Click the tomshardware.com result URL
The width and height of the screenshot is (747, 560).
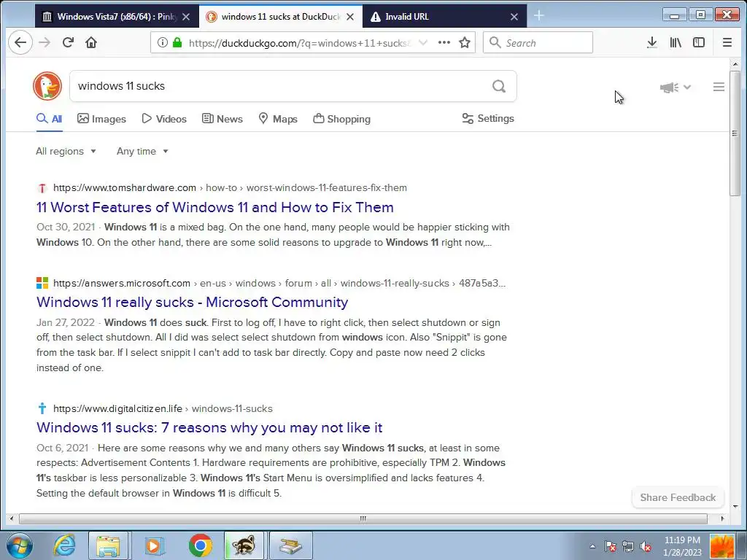click(230, 187)
